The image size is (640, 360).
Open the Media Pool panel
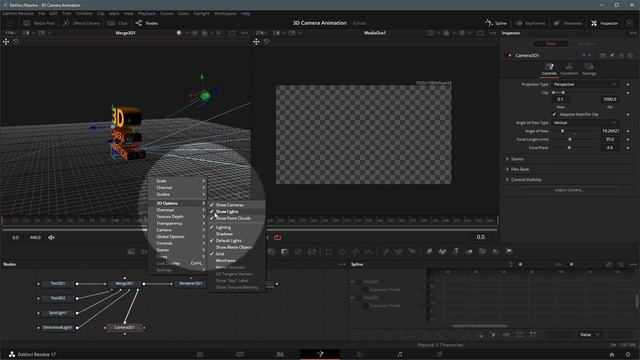pos(39,23)
